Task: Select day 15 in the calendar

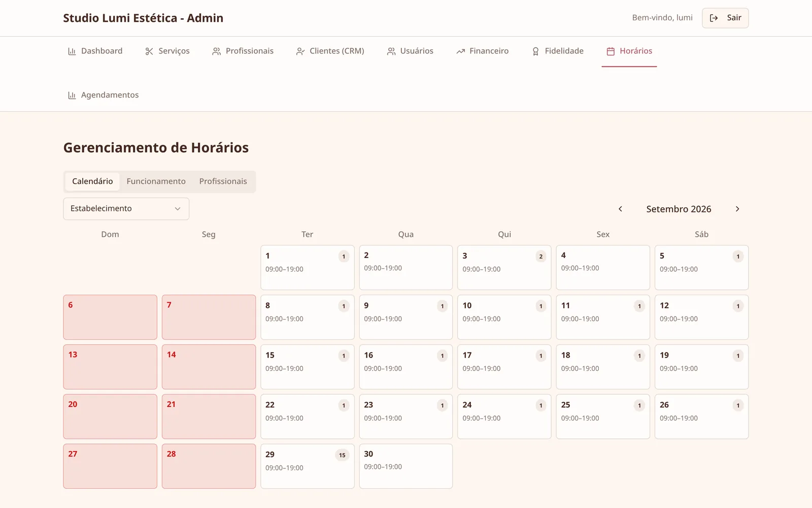Action: [308, 367]
